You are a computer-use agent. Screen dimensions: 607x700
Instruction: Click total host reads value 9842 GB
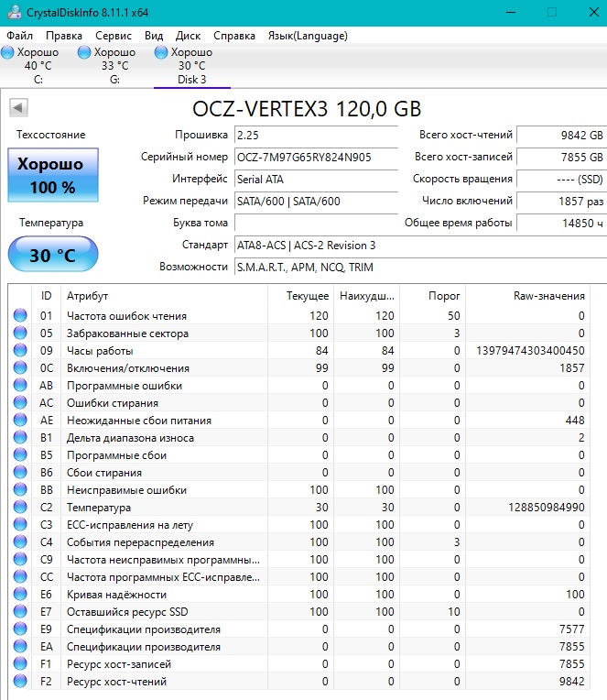pyautogui.click(x=561, y=135)
